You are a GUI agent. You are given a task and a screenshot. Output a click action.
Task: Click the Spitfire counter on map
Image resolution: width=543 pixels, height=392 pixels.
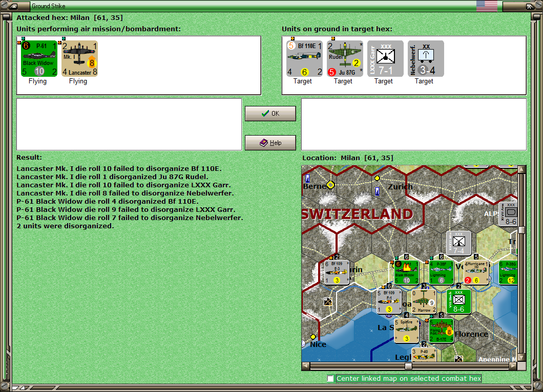click(x=407, y=331)
